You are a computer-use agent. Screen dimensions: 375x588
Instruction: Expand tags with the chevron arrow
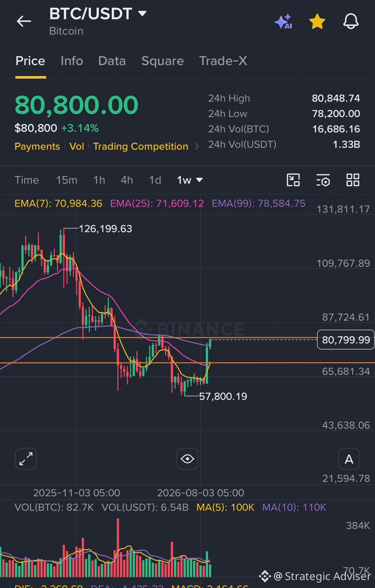197,146
